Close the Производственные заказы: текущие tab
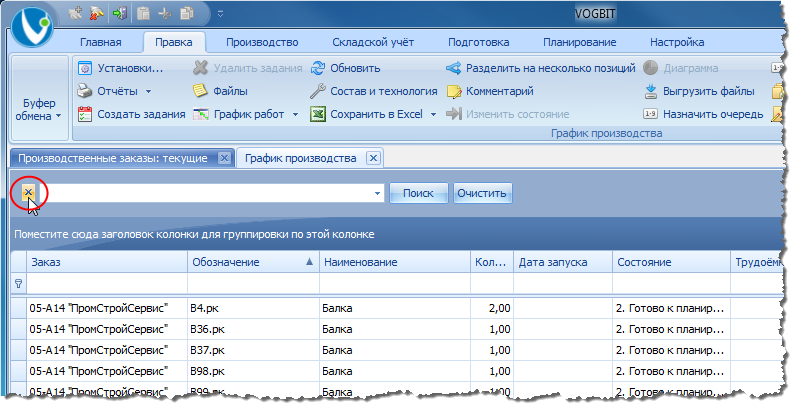 224,158
